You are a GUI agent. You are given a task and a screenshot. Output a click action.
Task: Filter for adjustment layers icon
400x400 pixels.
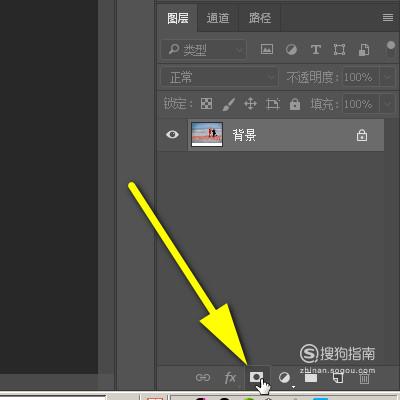coord(291,50)
